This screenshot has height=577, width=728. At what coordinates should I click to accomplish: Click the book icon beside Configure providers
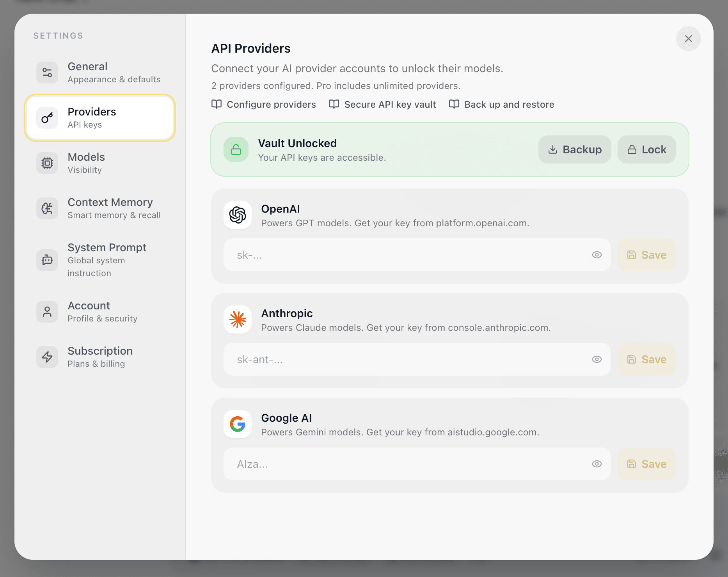[217, 104]
